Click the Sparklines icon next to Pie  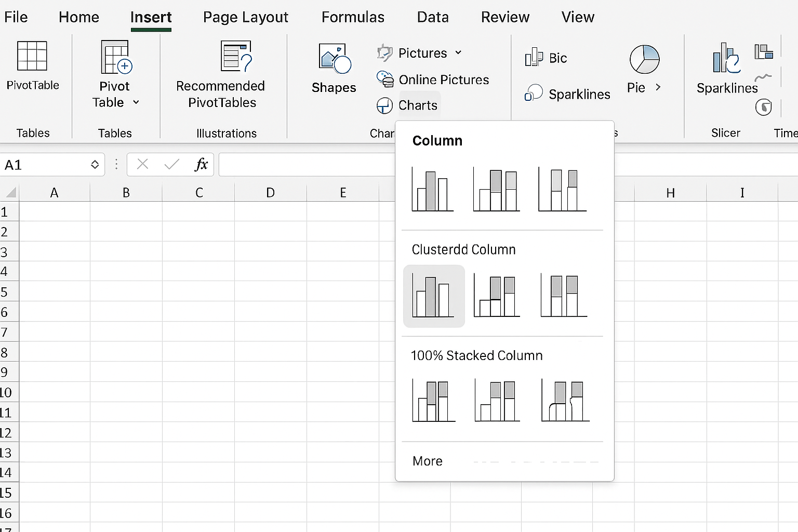[534, 93]
